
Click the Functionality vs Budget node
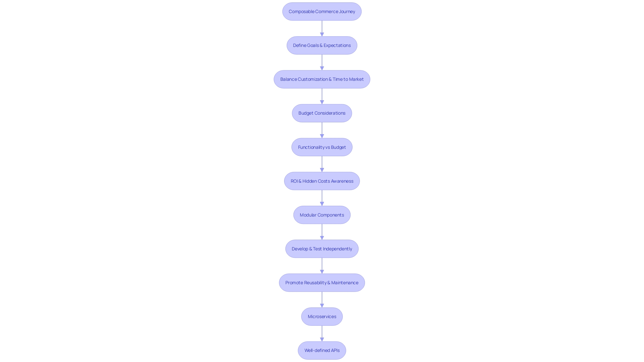[x=322, y=147]
